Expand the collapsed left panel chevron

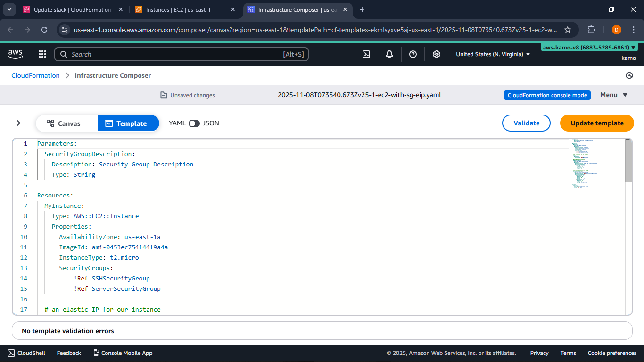pyautogui.click(x=18, y=123)
